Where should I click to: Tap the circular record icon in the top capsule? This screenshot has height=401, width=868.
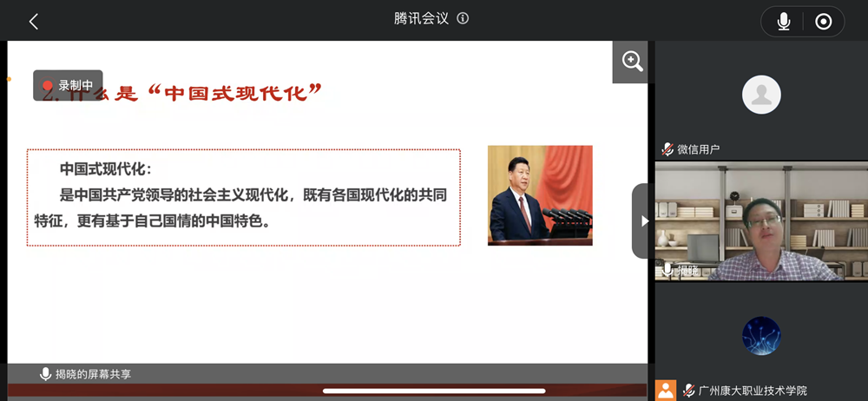pos(824,22)
